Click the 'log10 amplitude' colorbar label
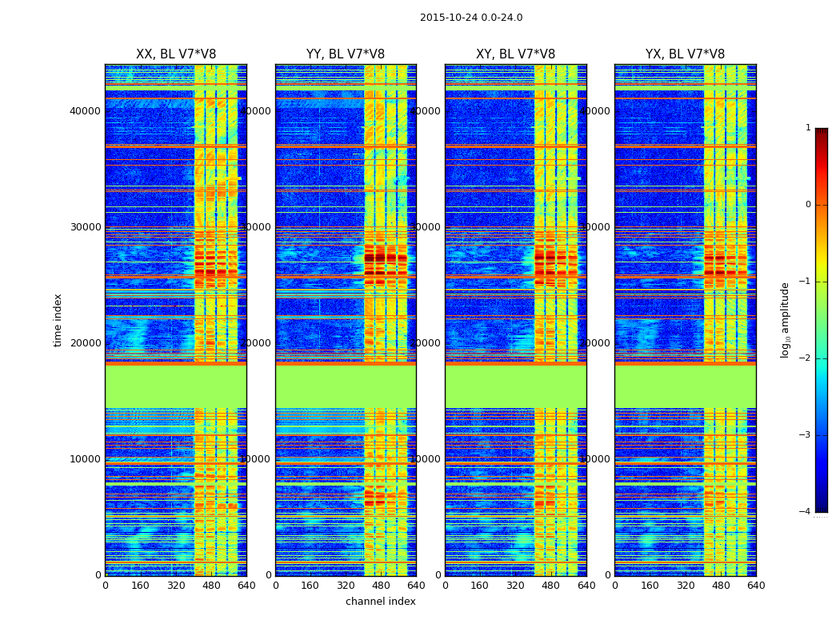The width and height of the screenshot is (840, 640). coord(786,320)
